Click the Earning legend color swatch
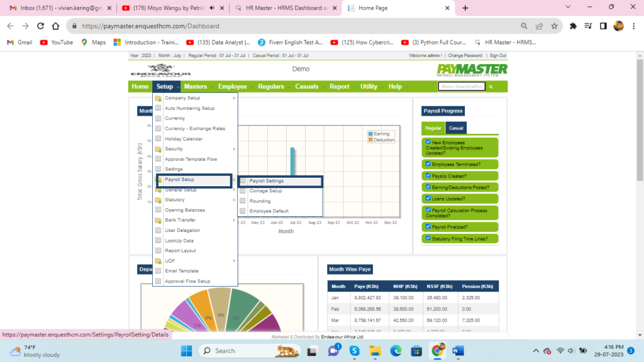This screenshot has height=362, width=644. pos(370,134)
